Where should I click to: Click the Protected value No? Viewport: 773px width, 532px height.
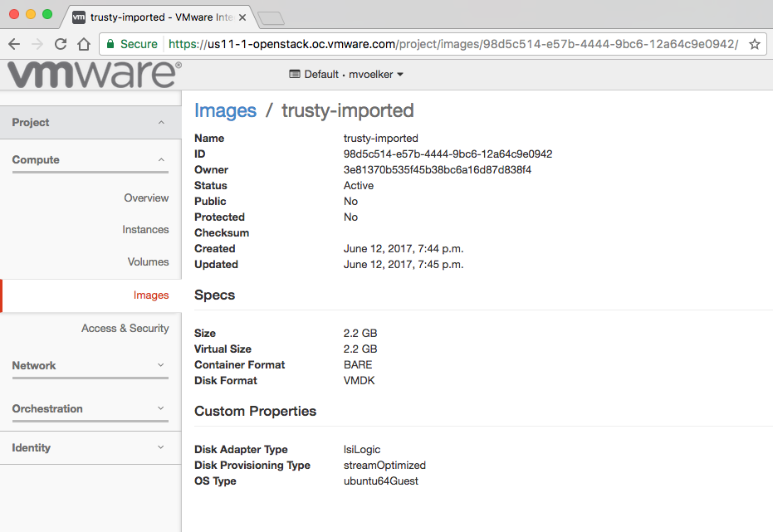pyautogui.click(x=350, y=217)
